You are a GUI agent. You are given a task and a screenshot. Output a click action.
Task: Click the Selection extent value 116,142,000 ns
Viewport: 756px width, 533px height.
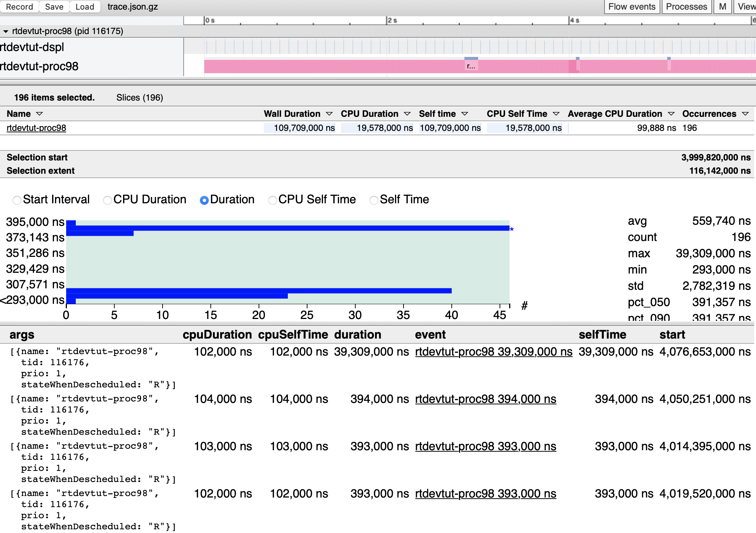[x=720, y=171]
